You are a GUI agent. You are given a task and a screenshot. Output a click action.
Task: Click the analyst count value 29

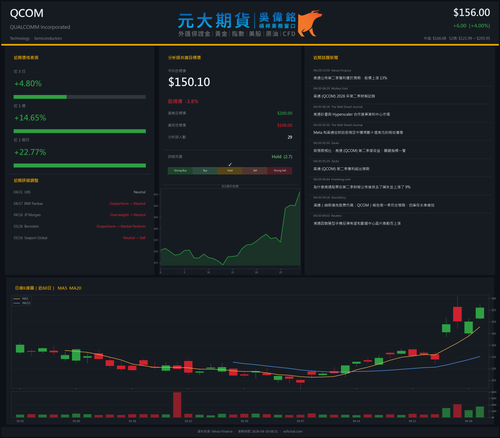click(290, 137)
